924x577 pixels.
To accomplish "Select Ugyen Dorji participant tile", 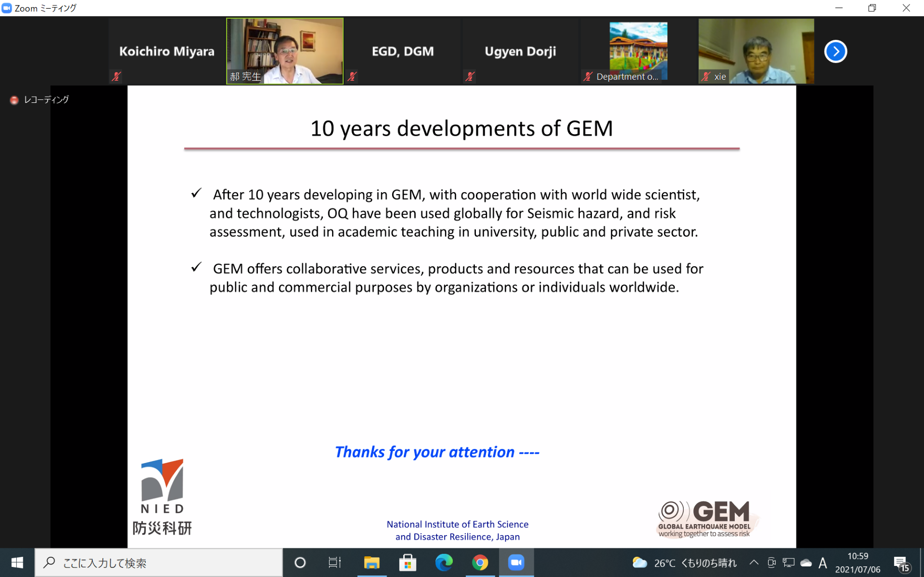I will [x=520, y=51].
